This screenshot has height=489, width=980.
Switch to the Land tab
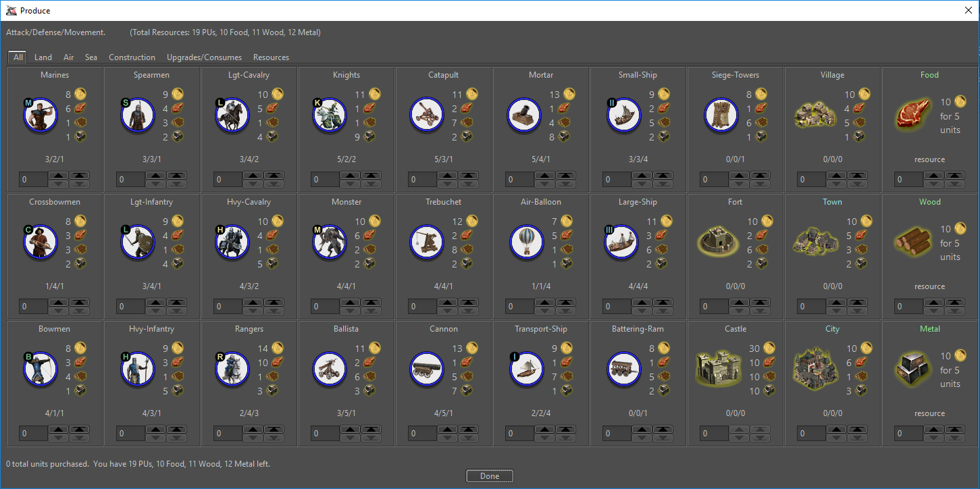coord(43,57)
